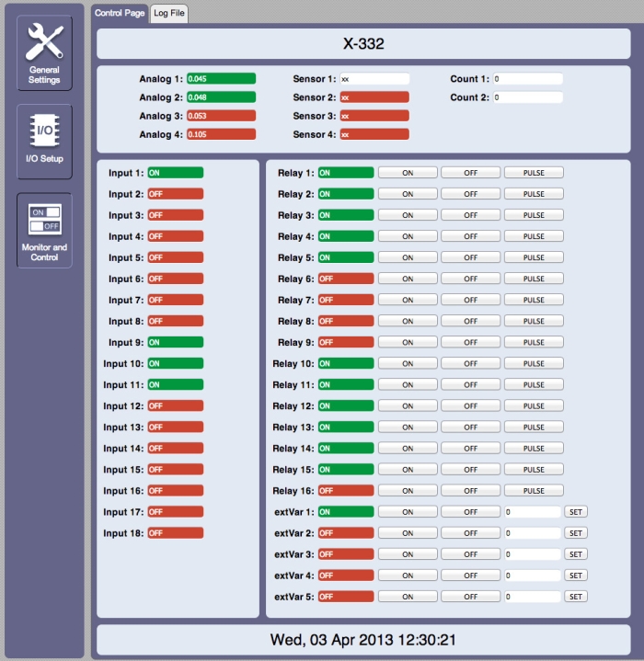This screenshot has height=661, width=644.
Task: Turn Relay 16 ON
Action: pyautogui.click(x=408, y=491)
